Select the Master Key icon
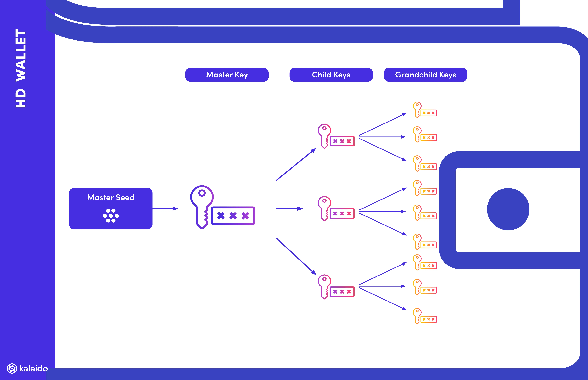Screen dimensions: 588x380 tap(214, 210)
